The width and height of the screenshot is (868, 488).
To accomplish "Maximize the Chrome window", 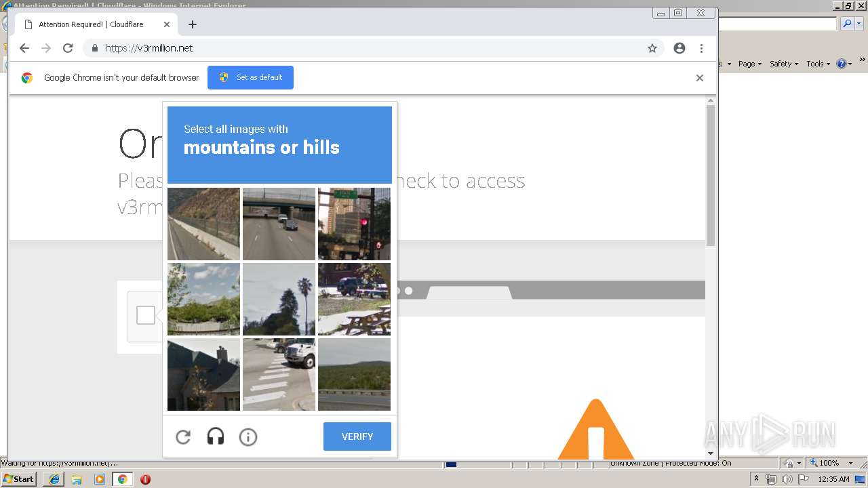I will (679, 13).
